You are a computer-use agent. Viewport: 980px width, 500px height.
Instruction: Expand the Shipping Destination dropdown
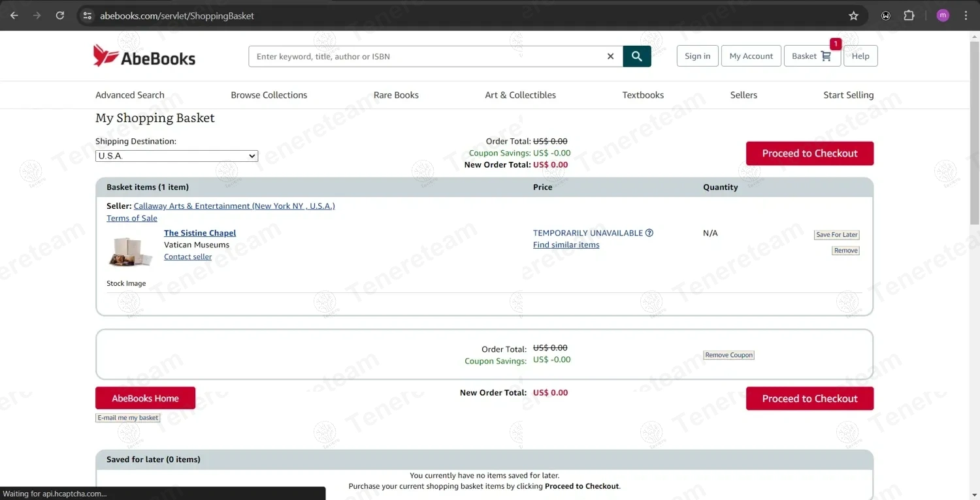point(176,156)
